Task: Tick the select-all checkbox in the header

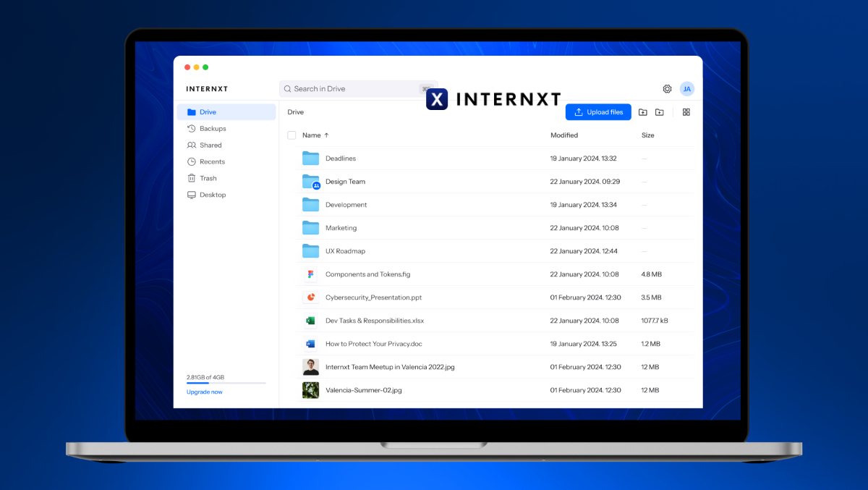Action: tap(292, 135)
